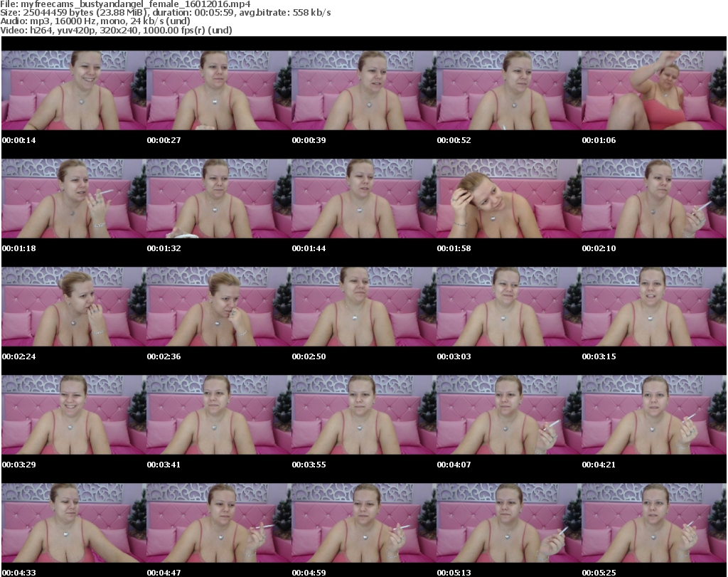This screenshot has height=577, width=728.
Task: Open the frame image at 00:04:21
Action: pyautogui.click(x=653, y=415)
